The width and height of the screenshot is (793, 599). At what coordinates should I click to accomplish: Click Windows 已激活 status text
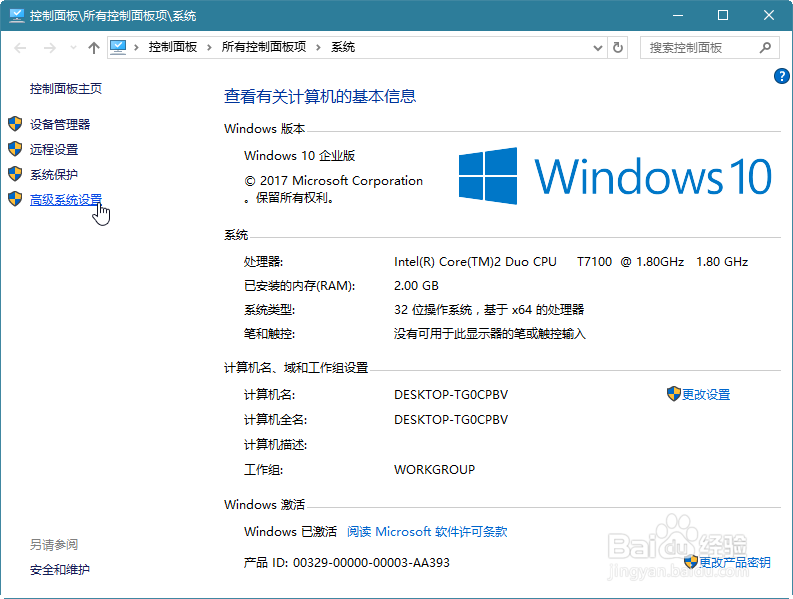pyautogui.click(x=290, y=532)
